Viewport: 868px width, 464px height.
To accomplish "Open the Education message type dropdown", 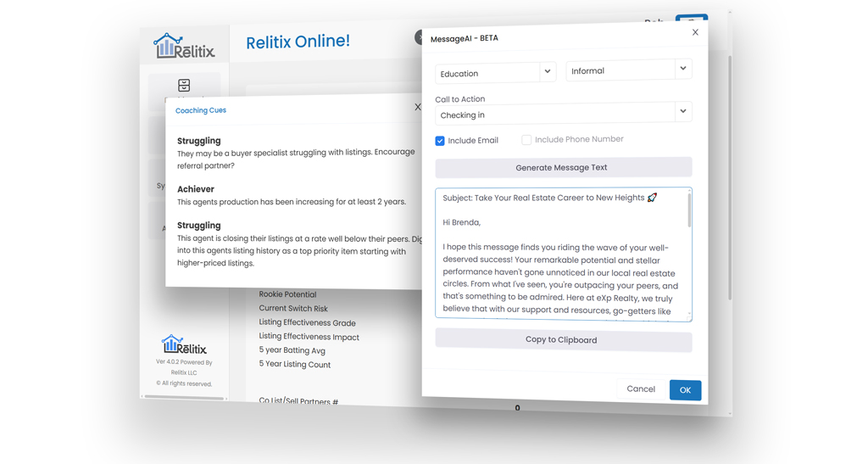I will [x=495, y=73].
